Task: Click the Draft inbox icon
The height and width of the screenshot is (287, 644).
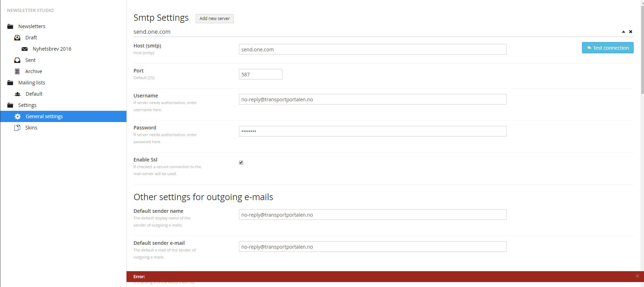Action: [17, 38]
